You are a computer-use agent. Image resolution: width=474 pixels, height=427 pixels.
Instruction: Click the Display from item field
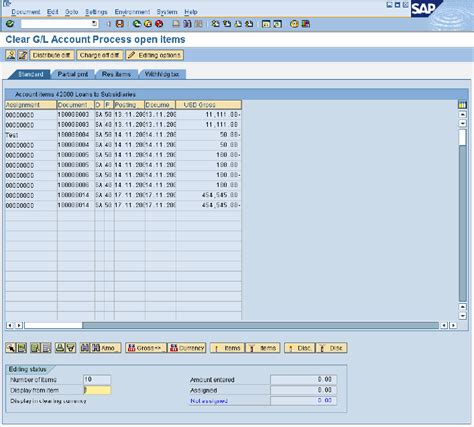coord(97,390)
